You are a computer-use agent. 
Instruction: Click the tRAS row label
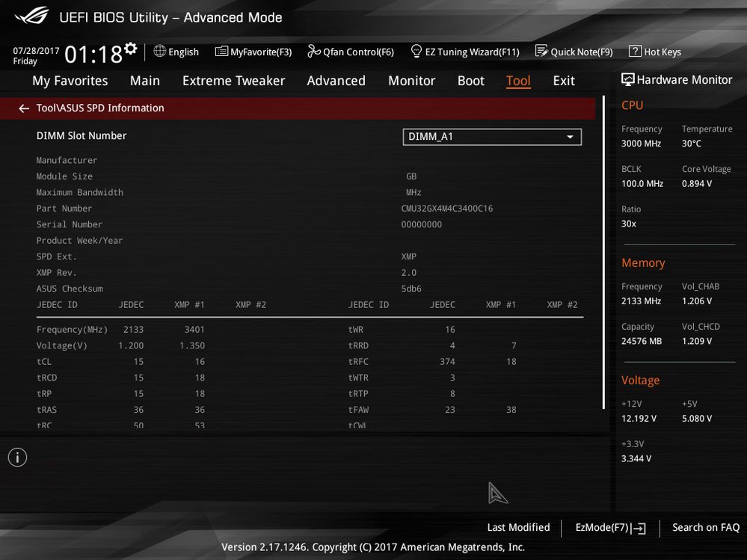46,410
